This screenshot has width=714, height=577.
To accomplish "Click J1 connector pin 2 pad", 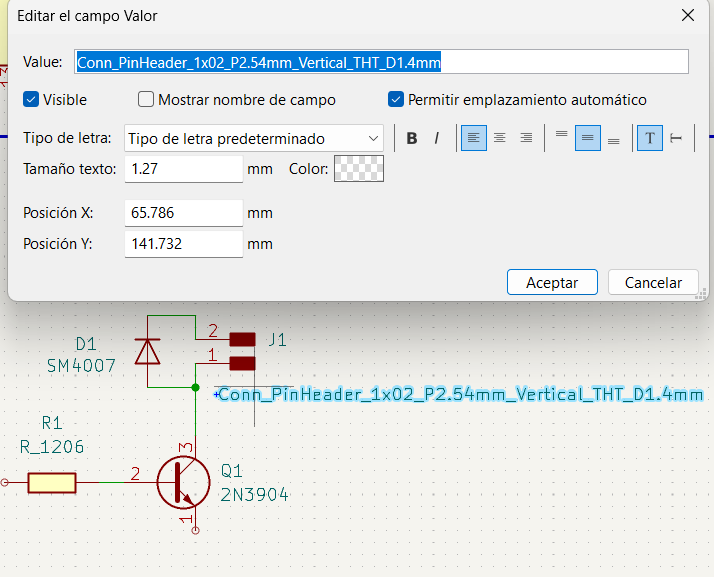I will (x=243, y=340).
